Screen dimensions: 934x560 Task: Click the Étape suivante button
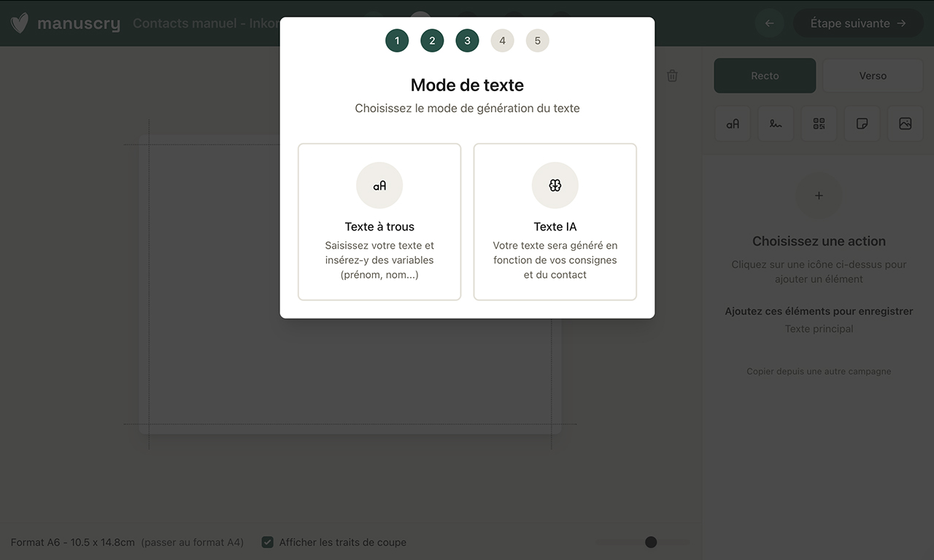pos(857,23)
